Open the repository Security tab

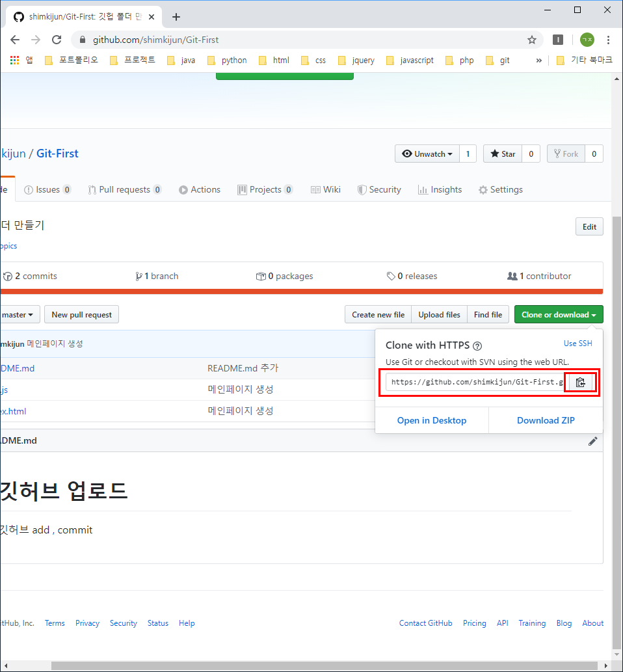pos(379,190)
